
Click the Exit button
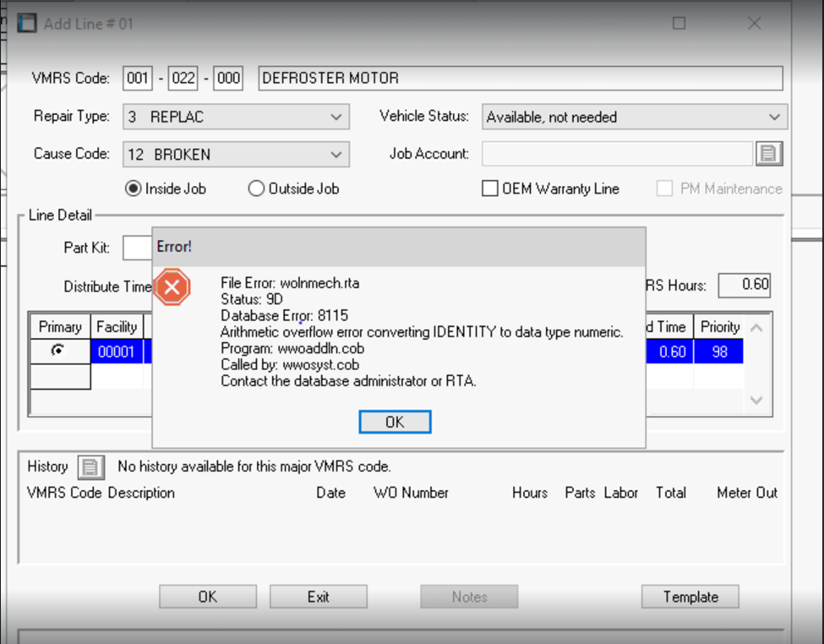click(318, 597)
